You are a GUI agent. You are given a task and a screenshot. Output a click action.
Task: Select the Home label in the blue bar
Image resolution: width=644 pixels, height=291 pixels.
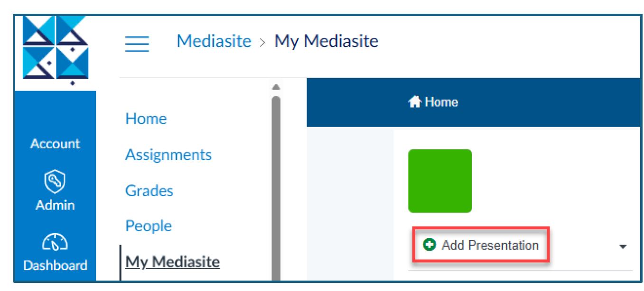pos(441,102)
